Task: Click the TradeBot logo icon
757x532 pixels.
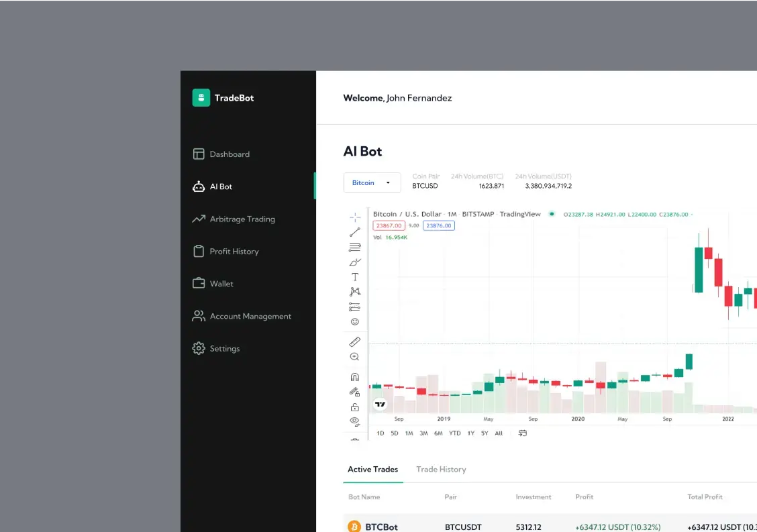Action: point(201,97)
